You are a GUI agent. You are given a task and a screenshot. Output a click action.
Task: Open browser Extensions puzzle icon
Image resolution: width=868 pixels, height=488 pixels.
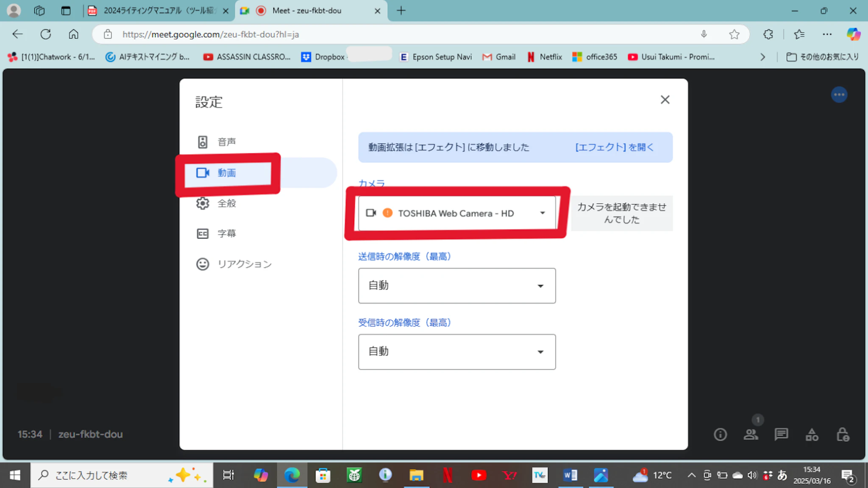pyautogui.click(x=768, y=34)
